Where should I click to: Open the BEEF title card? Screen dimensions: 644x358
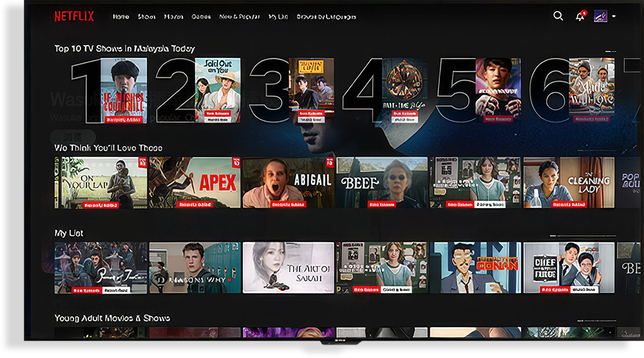coord(382,183)
